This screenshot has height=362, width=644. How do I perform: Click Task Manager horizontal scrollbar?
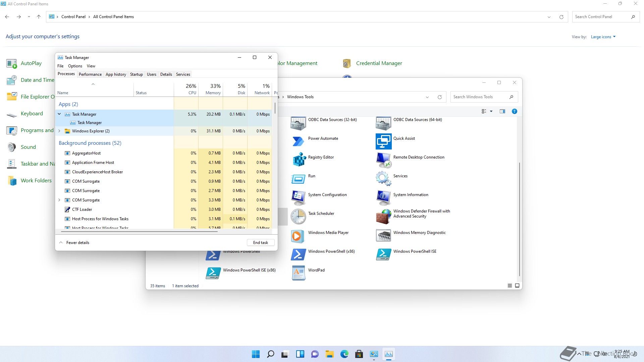(139, 231)
